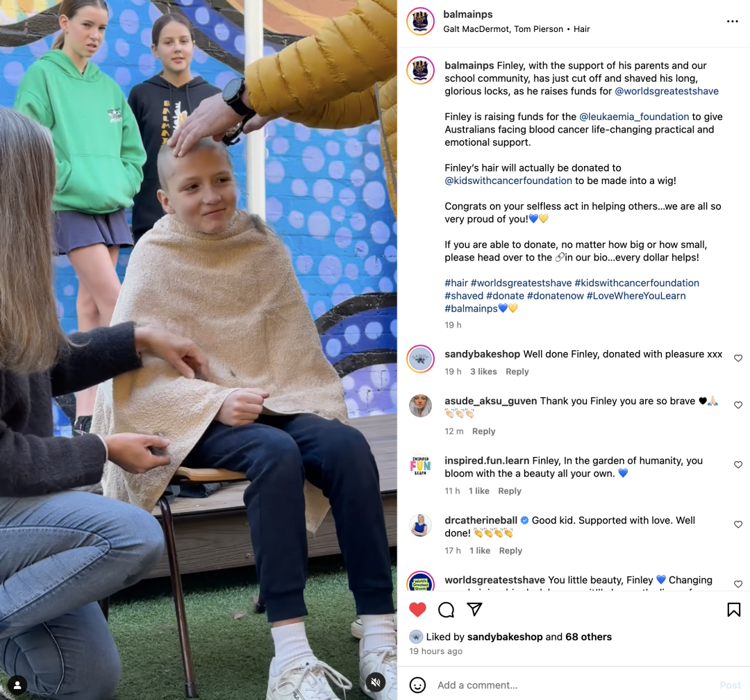Open emoji picker in comment box

point(417,685)
